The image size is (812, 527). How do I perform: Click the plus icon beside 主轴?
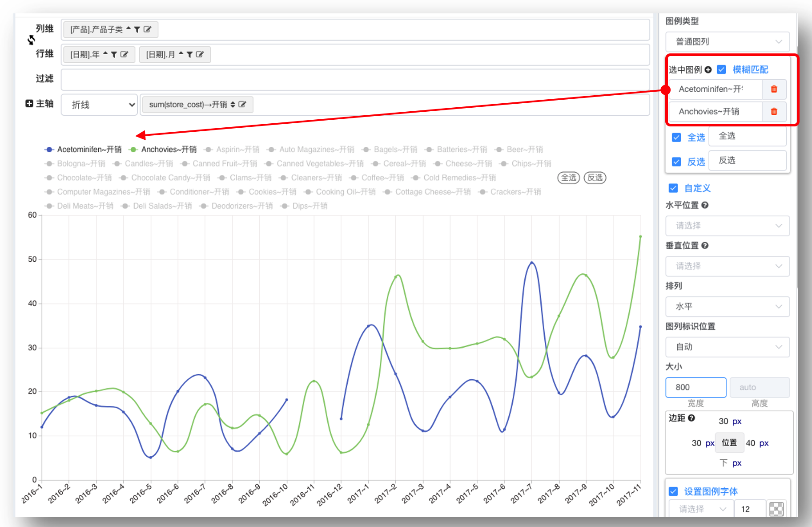pos(29,103)
